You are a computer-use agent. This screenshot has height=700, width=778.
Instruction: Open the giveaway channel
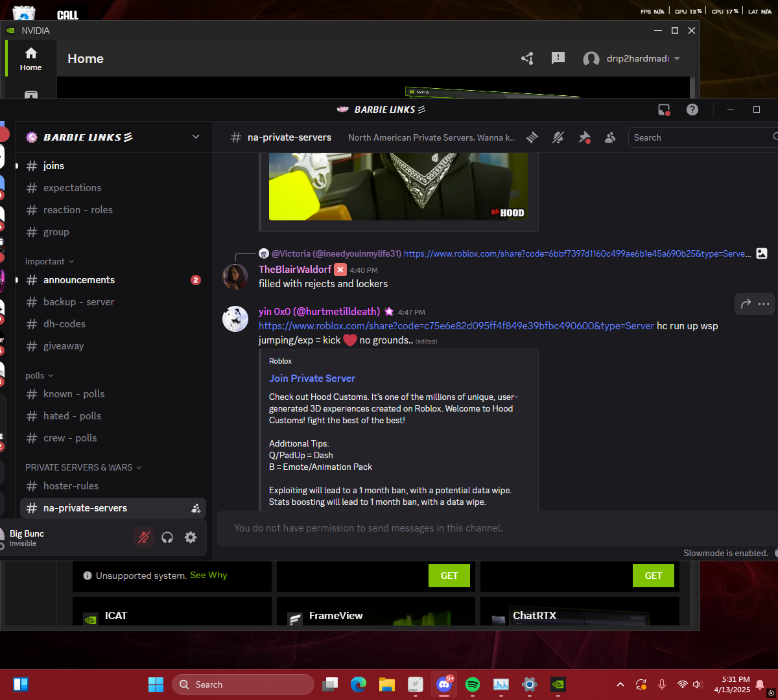113,346
